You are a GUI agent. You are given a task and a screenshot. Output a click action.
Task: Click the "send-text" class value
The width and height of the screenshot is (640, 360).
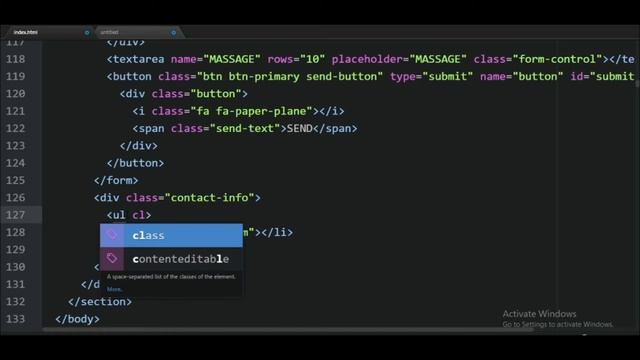(245, 129)
